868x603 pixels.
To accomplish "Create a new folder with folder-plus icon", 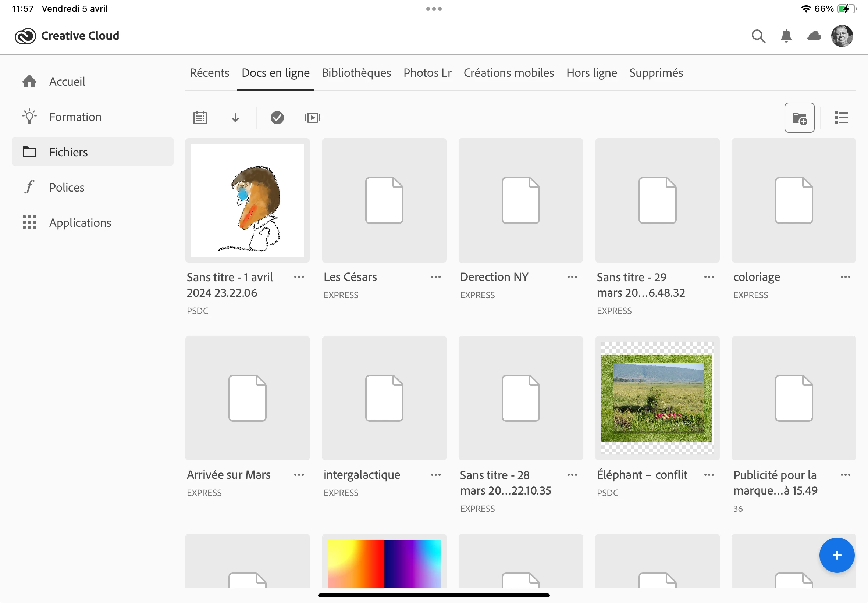I will (x=799, y=118).
